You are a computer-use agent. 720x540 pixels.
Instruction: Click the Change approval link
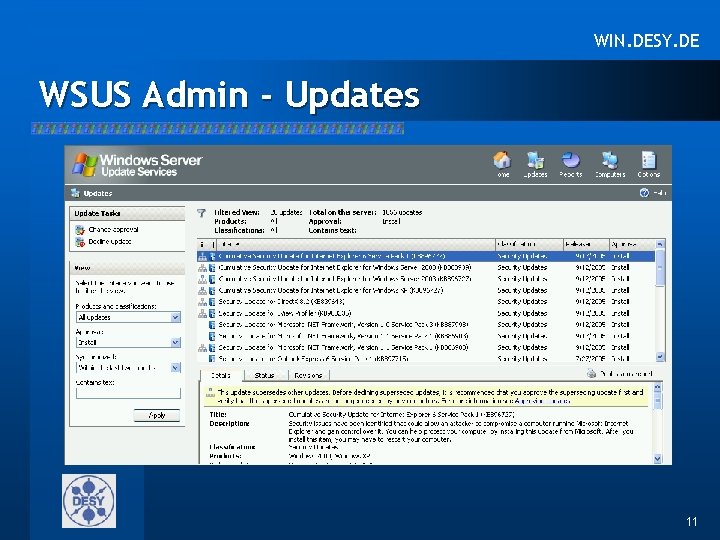click(113, 230)
